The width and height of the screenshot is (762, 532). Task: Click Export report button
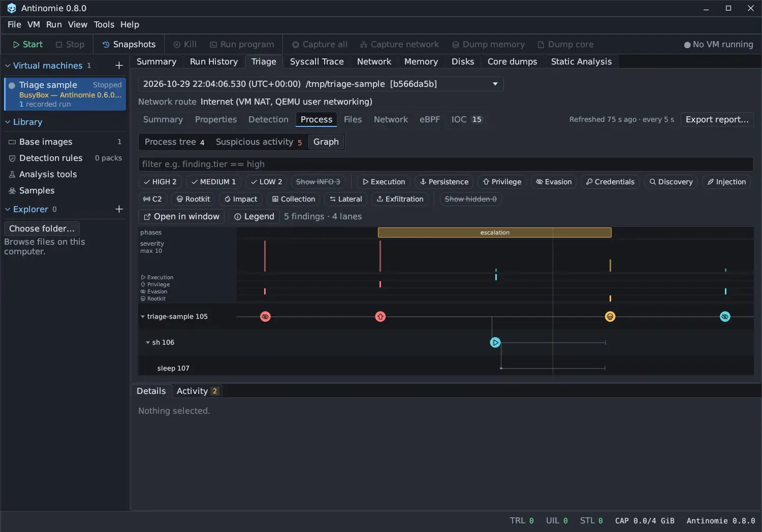tap(717, 119)
